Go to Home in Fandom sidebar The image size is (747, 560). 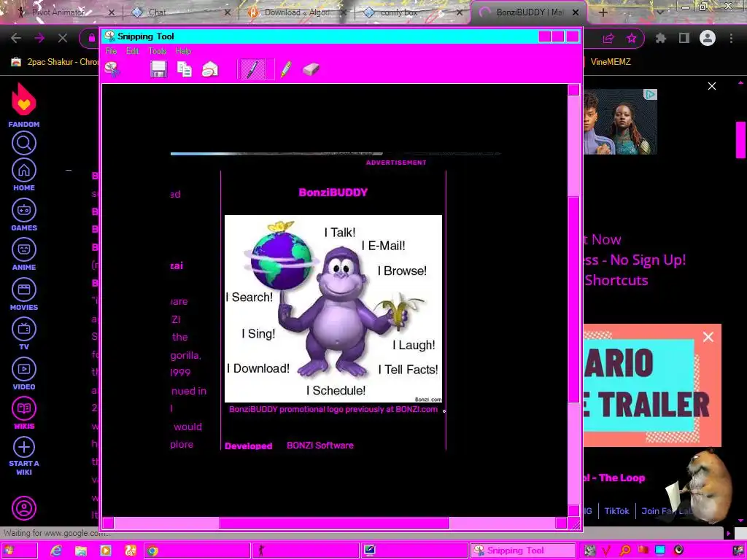pos(24,175)
